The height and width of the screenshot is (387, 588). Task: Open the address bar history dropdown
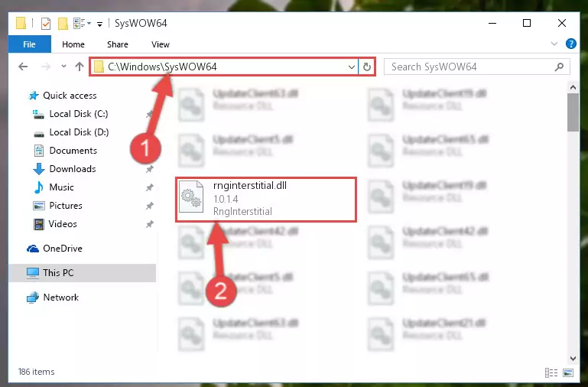pos(352,67)
